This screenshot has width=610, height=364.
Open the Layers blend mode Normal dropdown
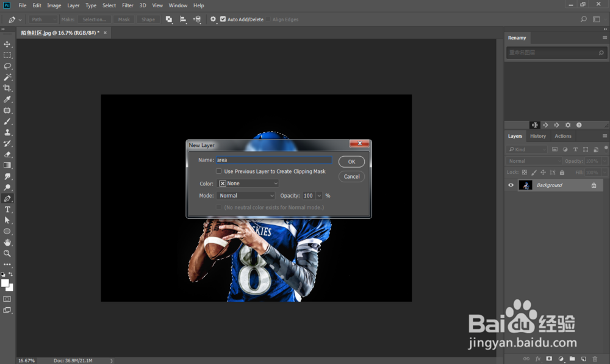click(534, 161)
